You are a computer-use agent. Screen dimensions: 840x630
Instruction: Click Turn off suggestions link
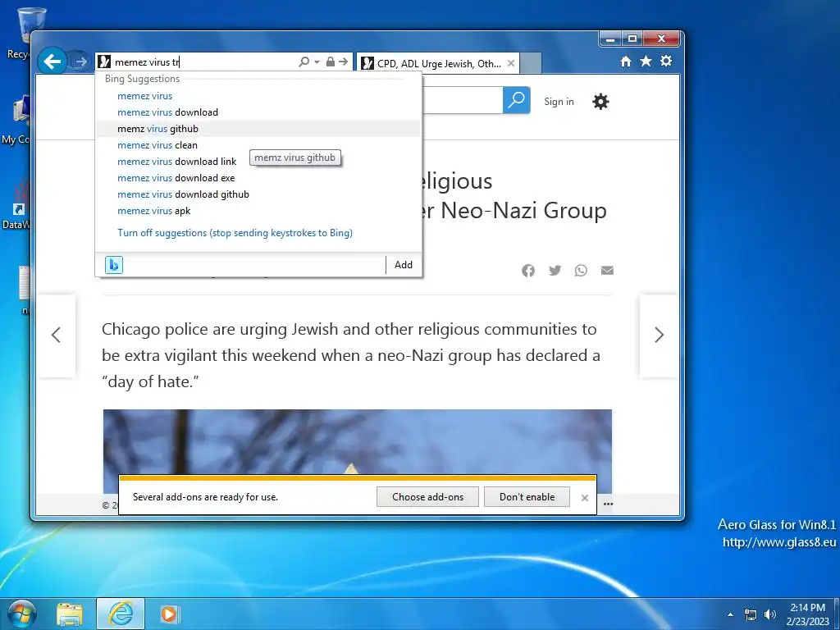tap(235, 233)
